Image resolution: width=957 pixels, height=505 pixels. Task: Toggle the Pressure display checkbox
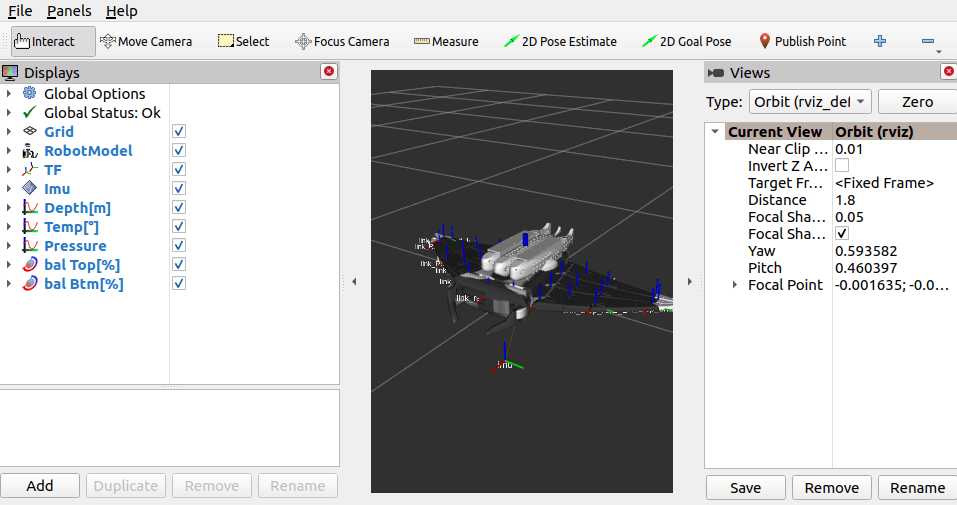179,245
